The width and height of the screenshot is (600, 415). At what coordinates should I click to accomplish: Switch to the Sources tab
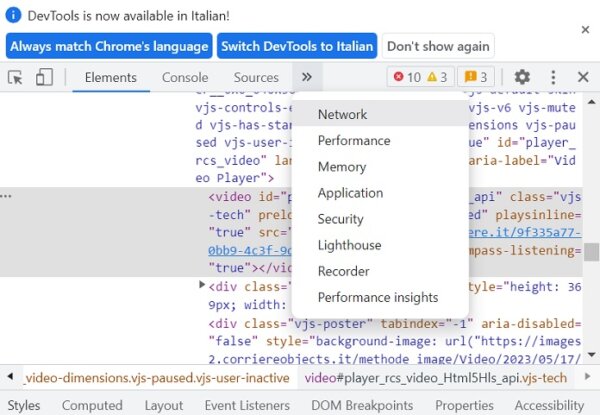256,78
